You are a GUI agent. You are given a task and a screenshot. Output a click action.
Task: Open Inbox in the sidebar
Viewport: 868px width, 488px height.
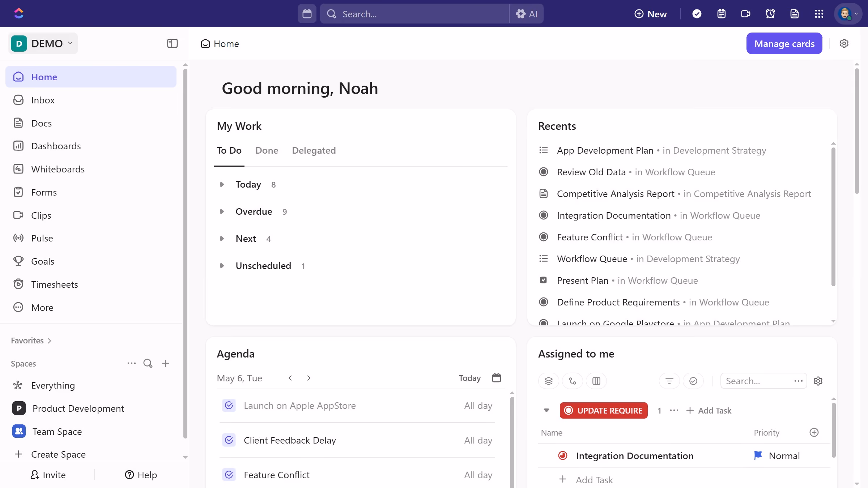[x=91, y=100]
